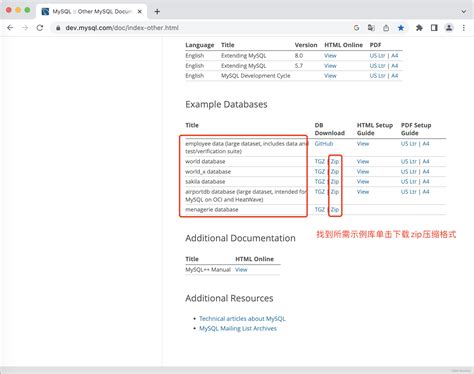Screen dimensions: 474x374
Task: View Extending MySQL 8.0 HTML online
Action: pyautogui.click(x=330, y=56)
